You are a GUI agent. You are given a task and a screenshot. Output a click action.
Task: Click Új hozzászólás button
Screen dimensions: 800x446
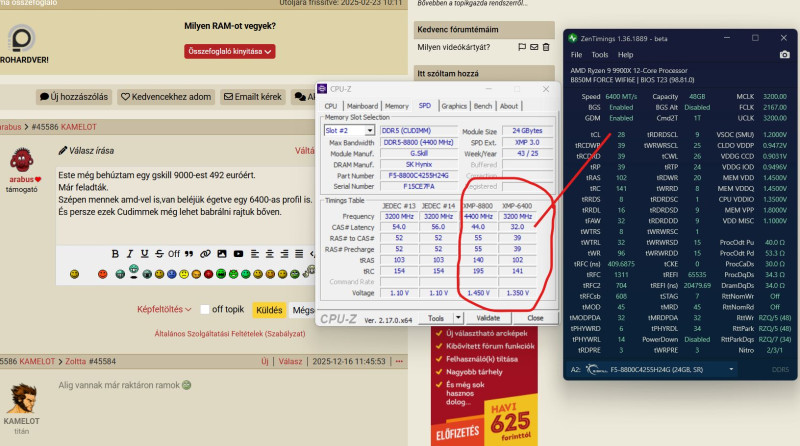click(x=74, y=97)
